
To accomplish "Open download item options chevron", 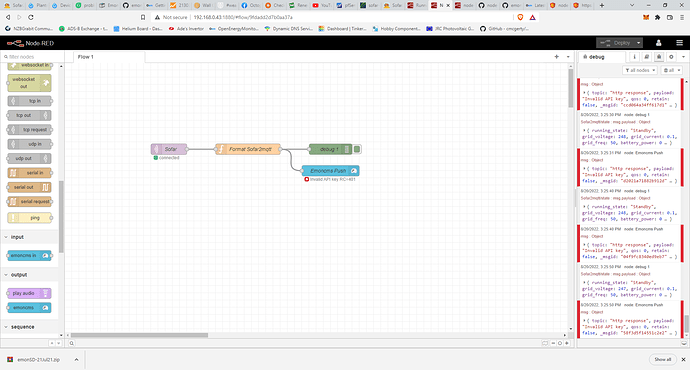I will pyautogui.click(x=76, y=359).
